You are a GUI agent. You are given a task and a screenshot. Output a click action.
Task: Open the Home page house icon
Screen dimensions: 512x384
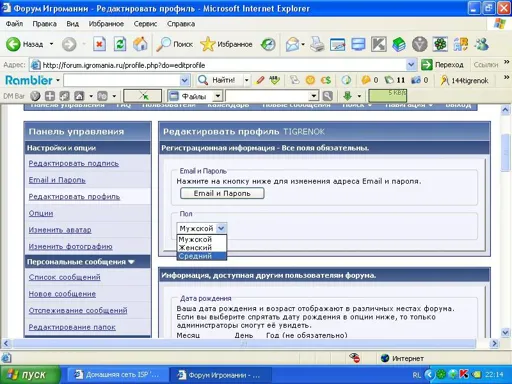pos(140,44)
